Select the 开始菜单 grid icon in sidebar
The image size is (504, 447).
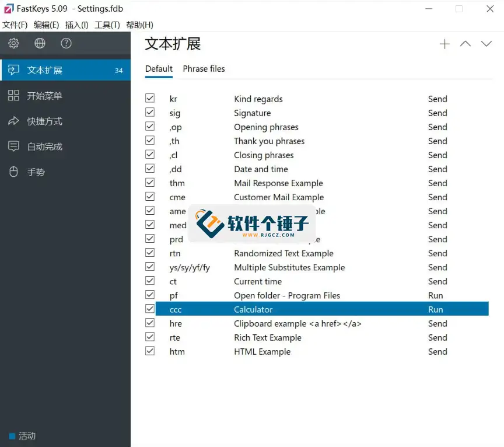point(13,96)
